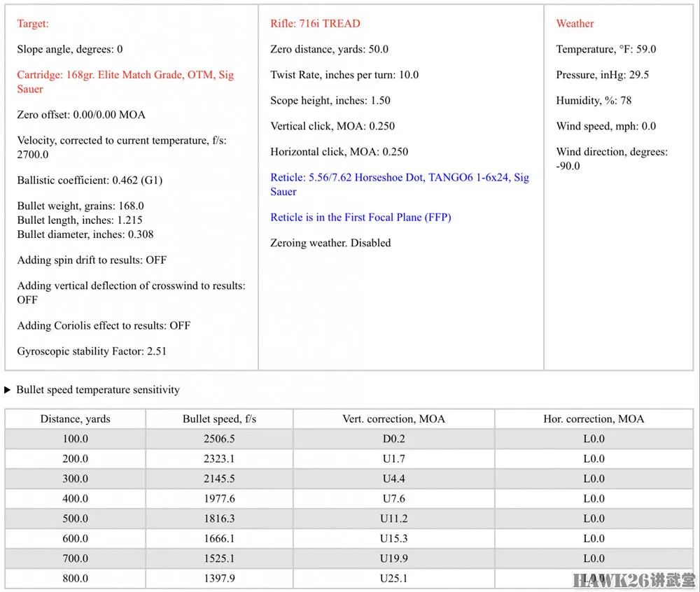Select the Vertical click, MOA: 0.250 line
700x592 pixels.
[332, 126]
